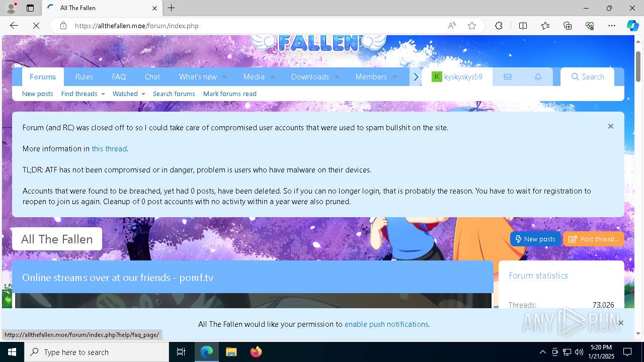Add page to favorites star icon
644x362 pixels.
472,26
